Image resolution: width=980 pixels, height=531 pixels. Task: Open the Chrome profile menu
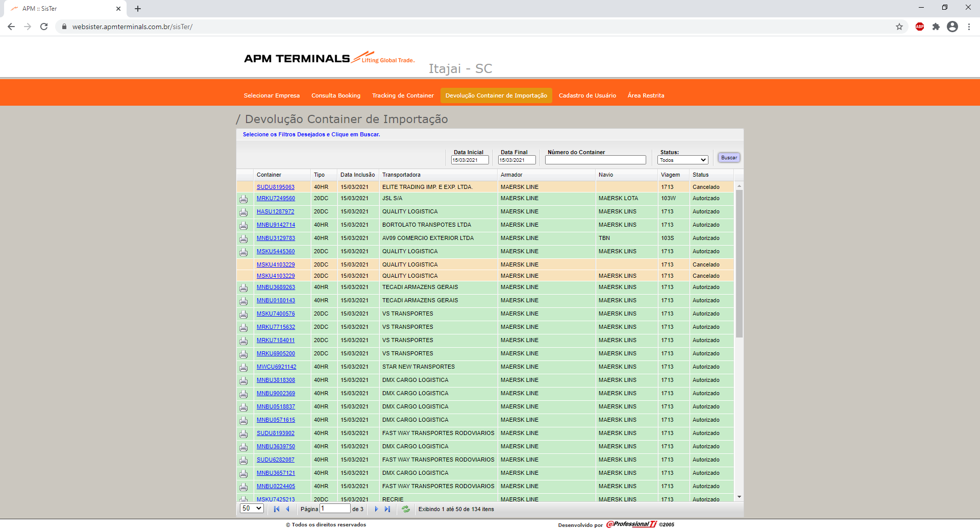coord(952,27)
